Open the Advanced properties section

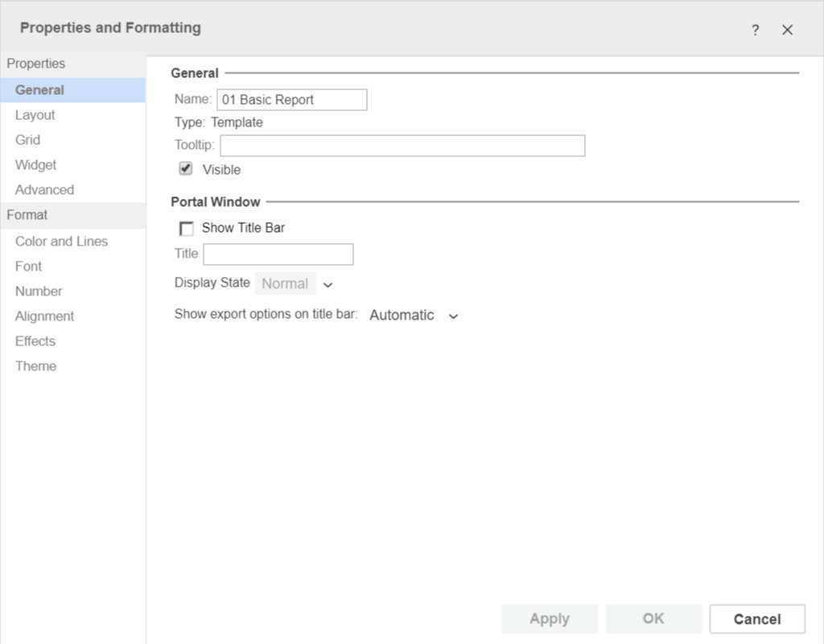click(x=44, y=190)
